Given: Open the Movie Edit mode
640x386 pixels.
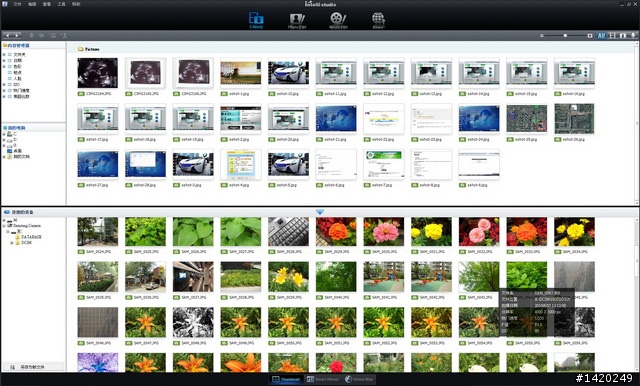Looking at the screenshot, I should 338,20.
